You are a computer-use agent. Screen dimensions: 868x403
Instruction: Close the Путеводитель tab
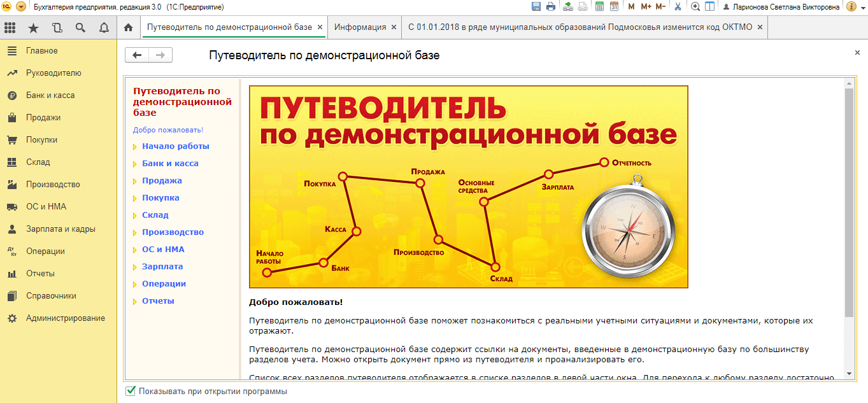click(320, 27)
